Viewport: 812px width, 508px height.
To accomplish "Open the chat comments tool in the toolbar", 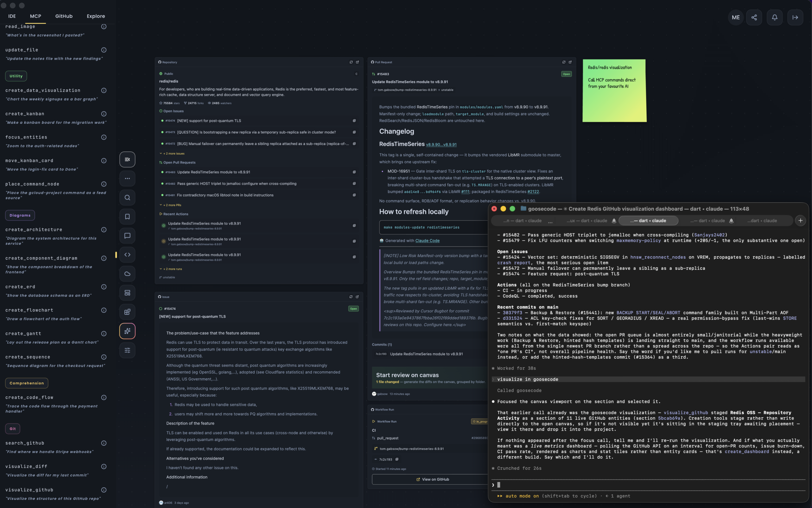I will click(x=127, y=236).
